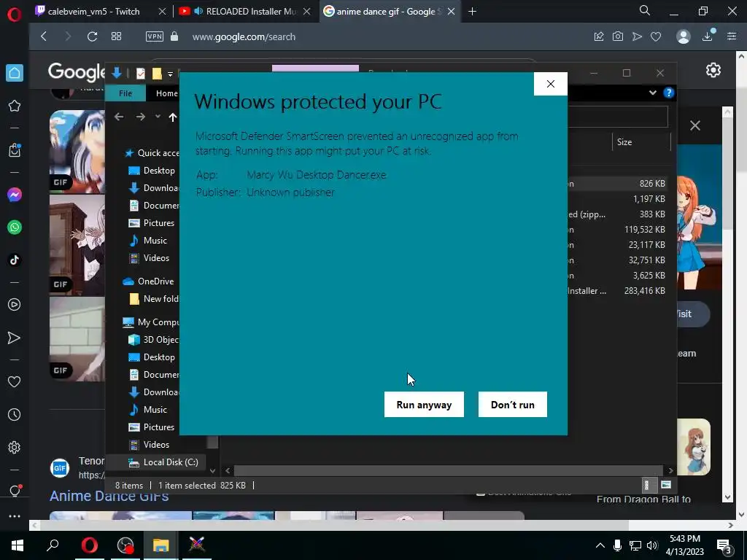Open File Explorer help icon
This screenshot has height=560, width=747.
(x=669, y=93)
